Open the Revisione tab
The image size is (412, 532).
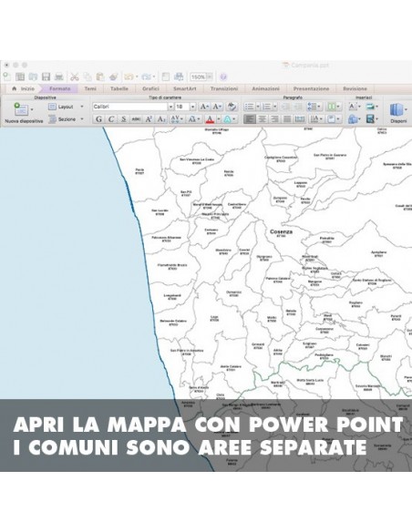355,89
